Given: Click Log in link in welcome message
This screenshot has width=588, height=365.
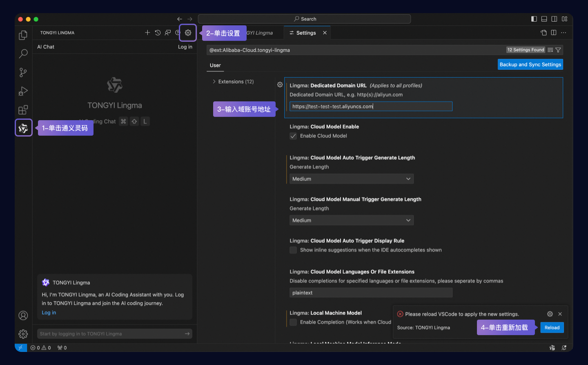Looking at the screenshot, I should click(49, 313).
